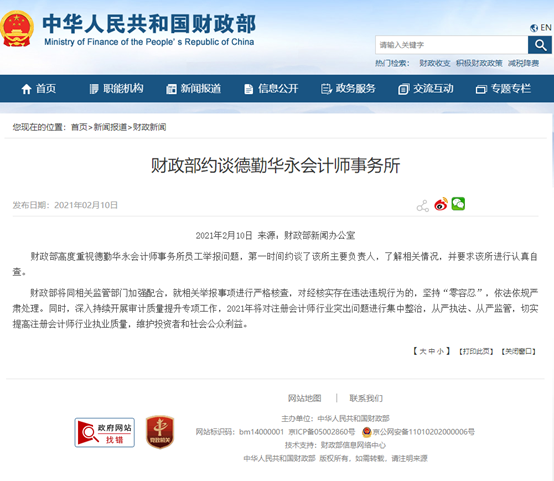
Task: Click the search magnifier button
Action: 540,45
